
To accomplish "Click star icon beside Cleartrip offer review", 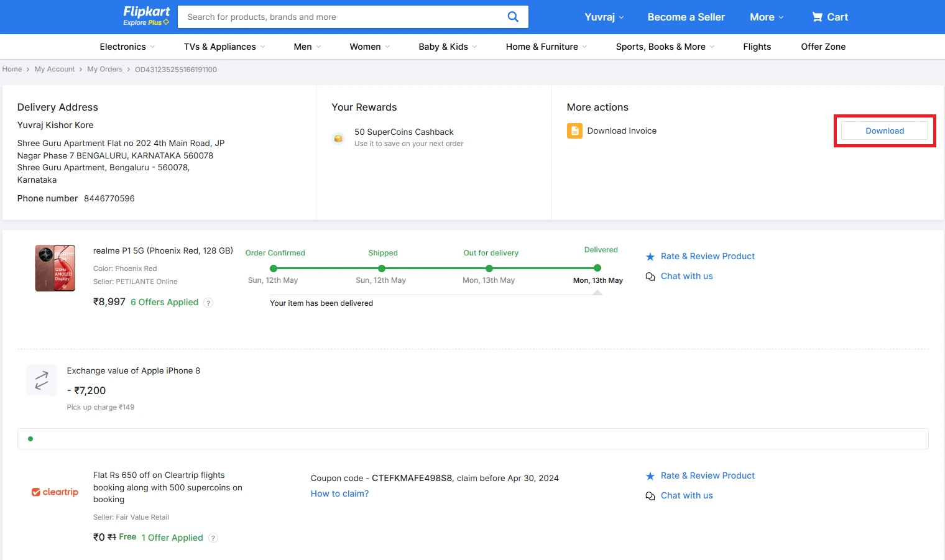I will pyautogui.click(x=650, y=476).
